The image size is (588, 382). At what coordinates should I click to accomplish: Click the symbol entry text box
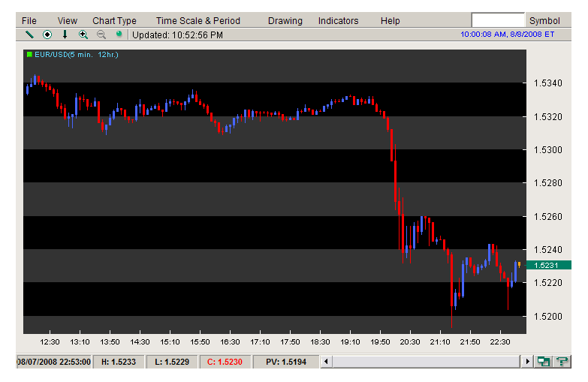(x=497, y=20)
